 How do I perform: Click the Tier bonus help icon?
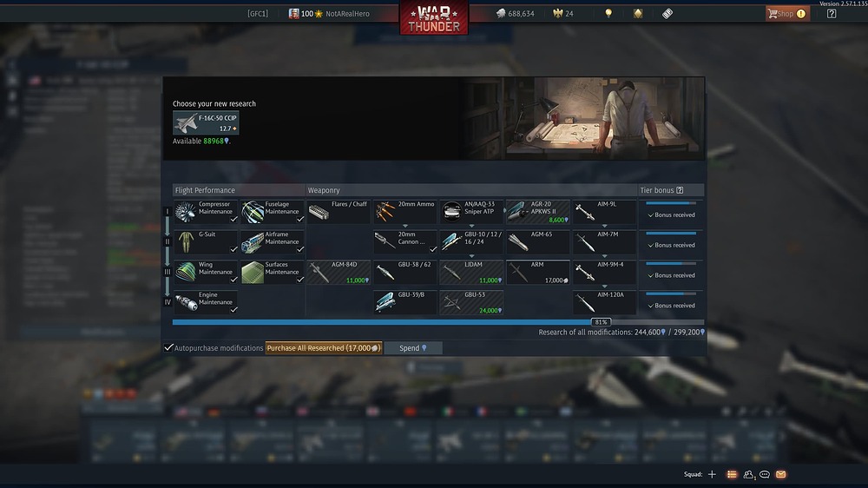coord(680,190)
